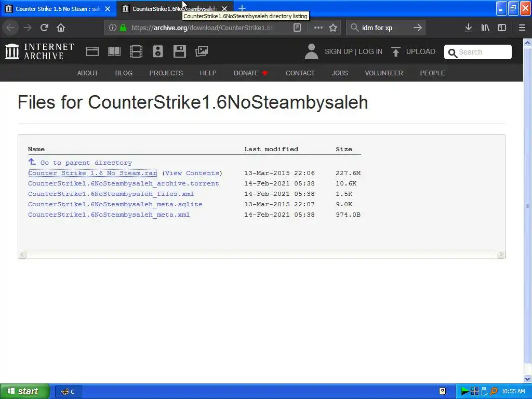Click the page scrollbar down arrow
Viewport: 532px width, 399px height.
coord(528,379)
